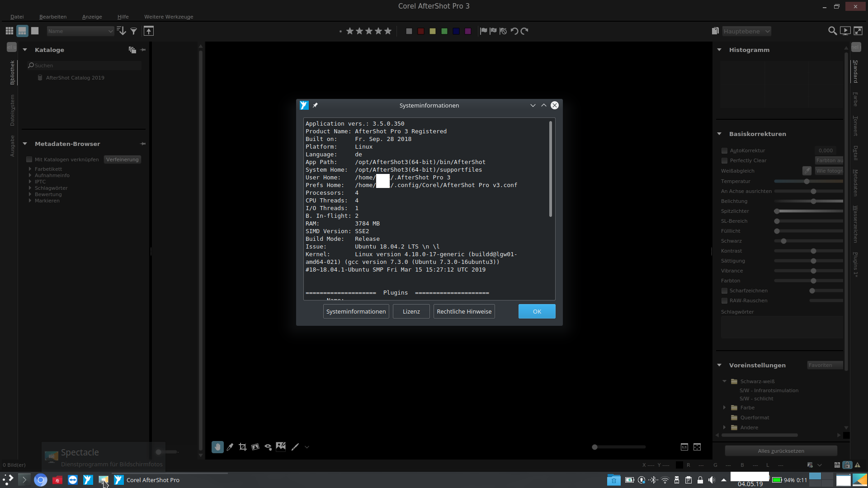Click the search magnifier icon
Viewport: 868px width, 488px height.
tap(832, 31)
